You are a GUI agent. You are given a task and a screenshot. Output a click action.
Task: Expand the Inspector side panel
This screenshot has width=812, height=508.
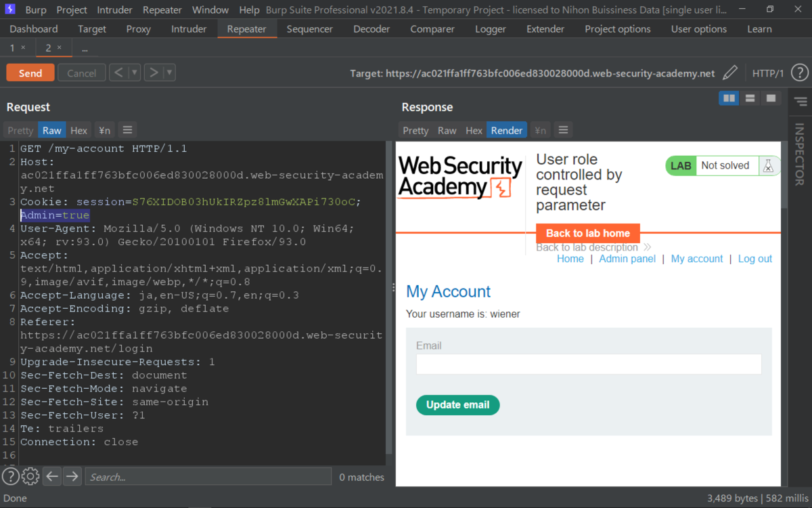(799, 154)
